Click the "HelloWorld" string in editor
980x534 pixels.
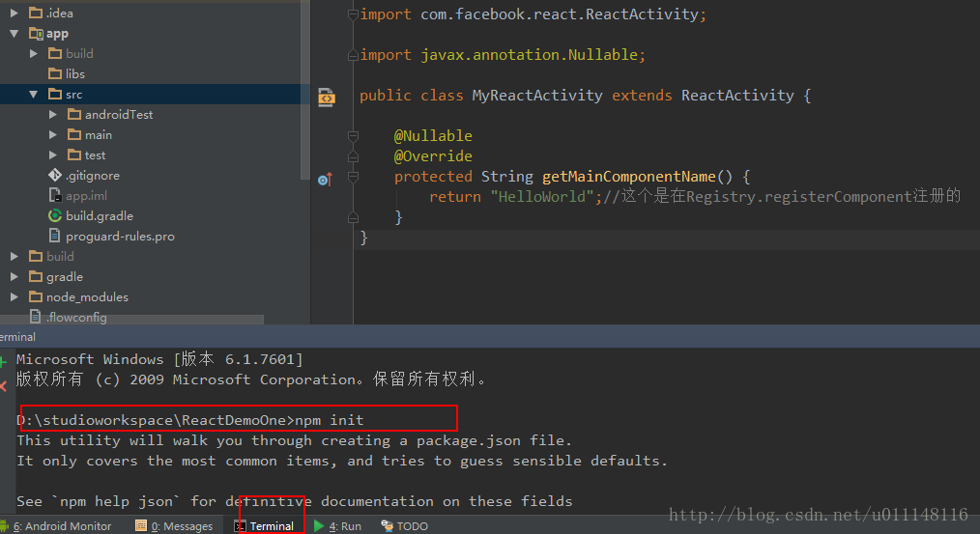(x=542, y=197)
